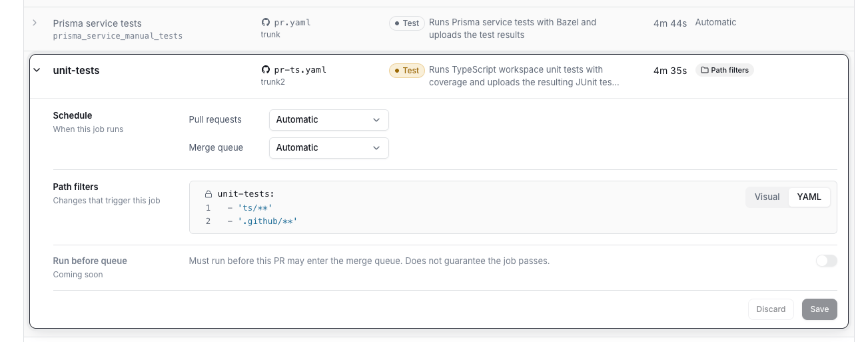Open the Merge queue schedule dropdown
868x342 pixels.
328,148
